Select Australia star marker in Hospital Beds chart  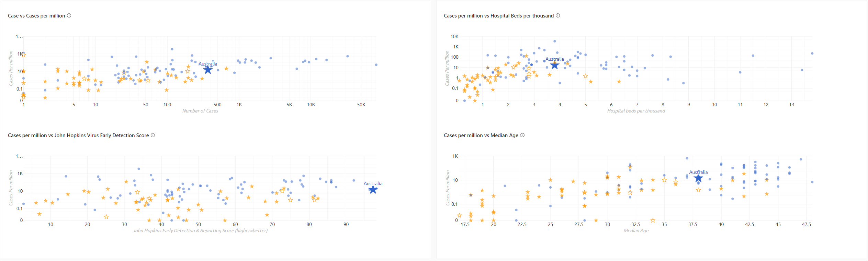click(555, 65)
